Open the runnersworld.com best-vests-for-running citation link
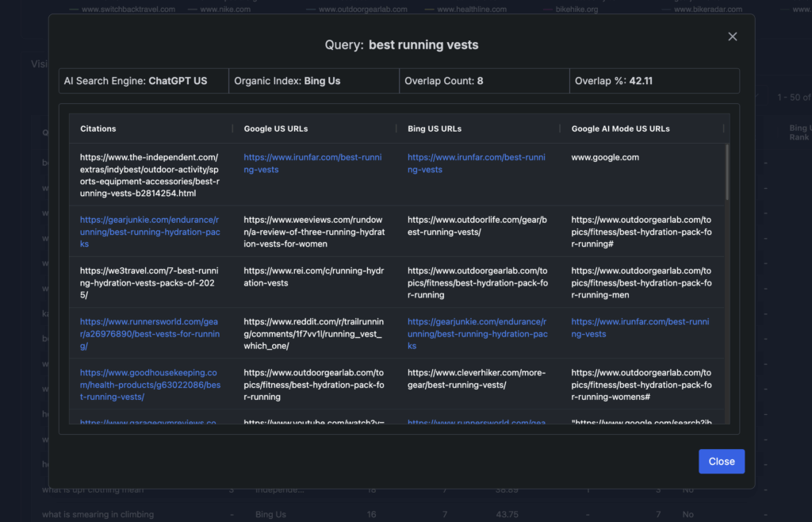Image resolution: width=812 pixels, height=522 pixels. click(x=150, y=334)
